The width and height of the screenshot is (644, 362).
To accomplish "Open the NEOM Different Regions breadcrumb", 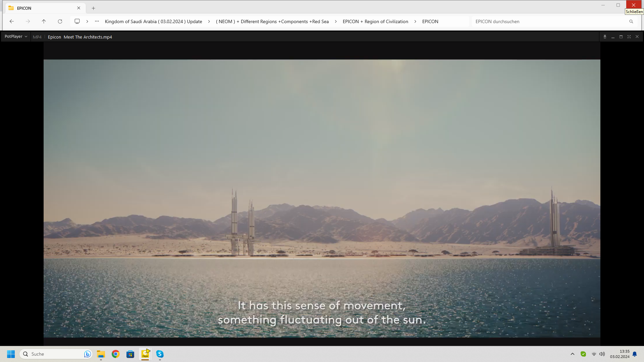I will point(272,21).
